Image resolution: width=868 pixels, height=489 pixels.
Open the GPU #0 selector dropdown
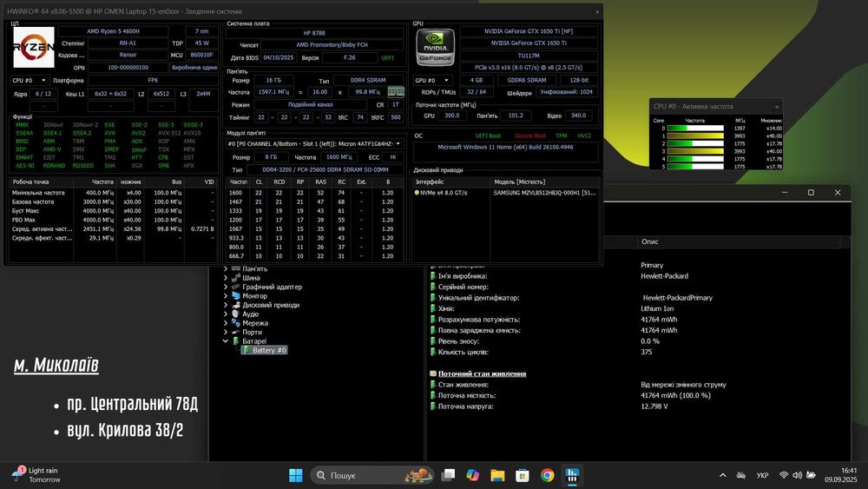[433, 80]
